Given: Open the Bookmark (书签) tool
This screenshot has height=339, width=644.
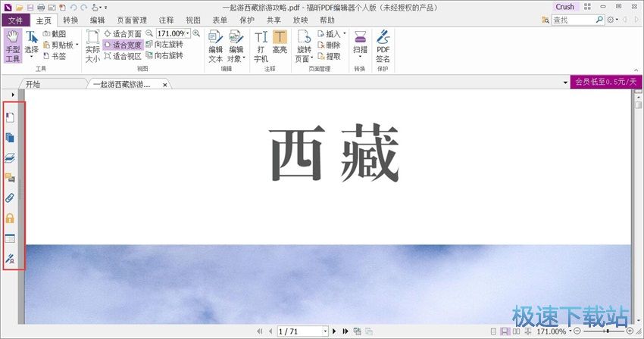Looking at the screenshot, I should coord(55,56).
